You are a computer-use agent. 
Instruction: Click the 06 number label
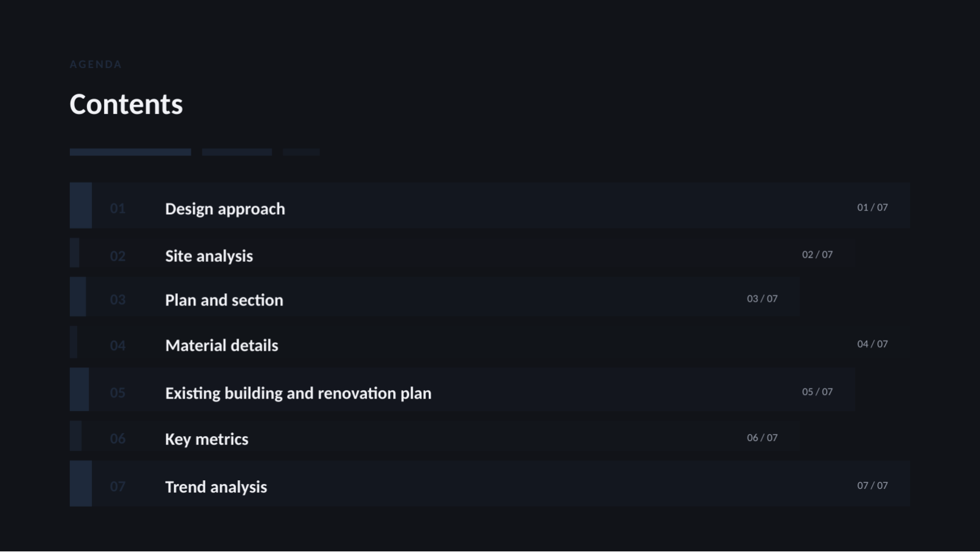tap(118, 439)
